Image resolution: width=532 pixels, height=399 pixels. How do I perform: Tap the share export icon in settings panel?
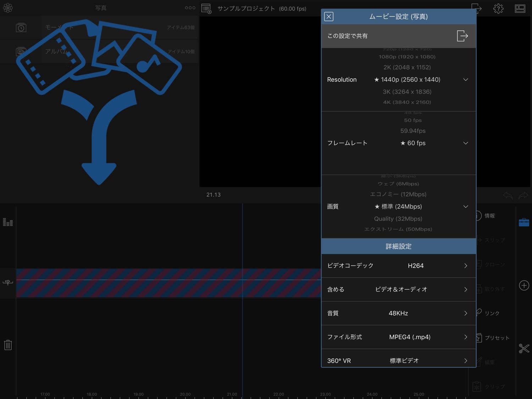[462, 36]
